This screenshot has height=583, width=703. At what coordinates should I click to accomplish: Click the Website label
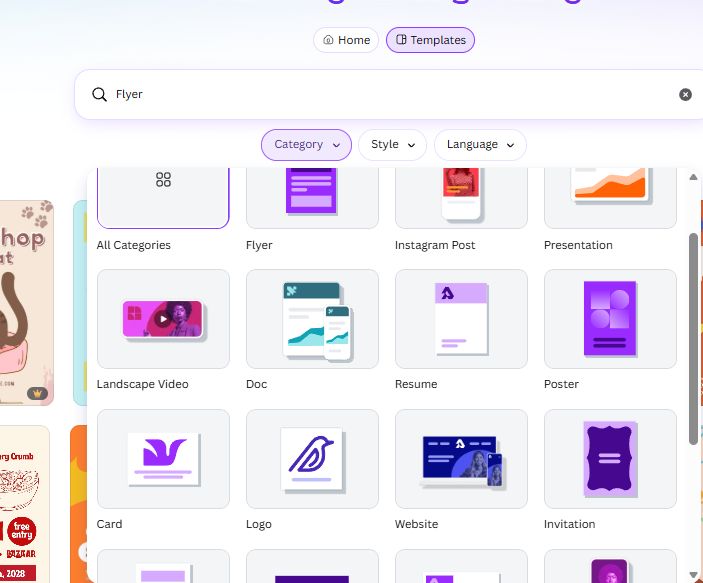(417, 524)
